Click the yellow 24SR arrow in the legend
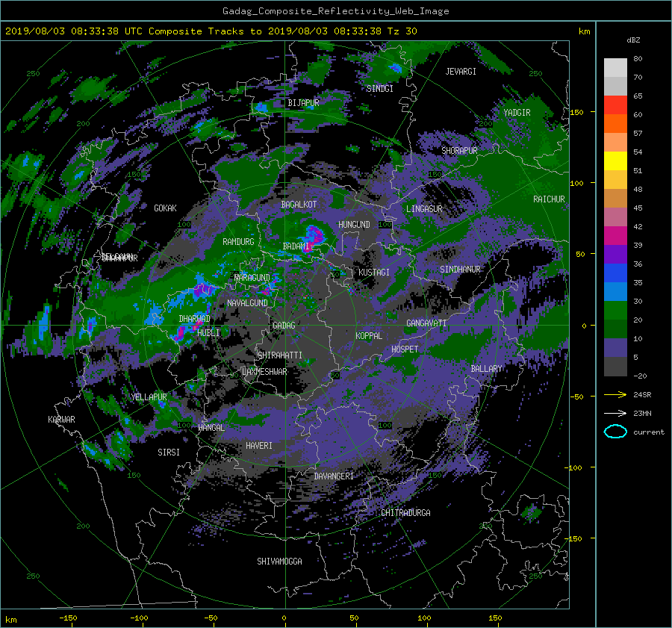This screenshot has height=628, width=672. 615,394
